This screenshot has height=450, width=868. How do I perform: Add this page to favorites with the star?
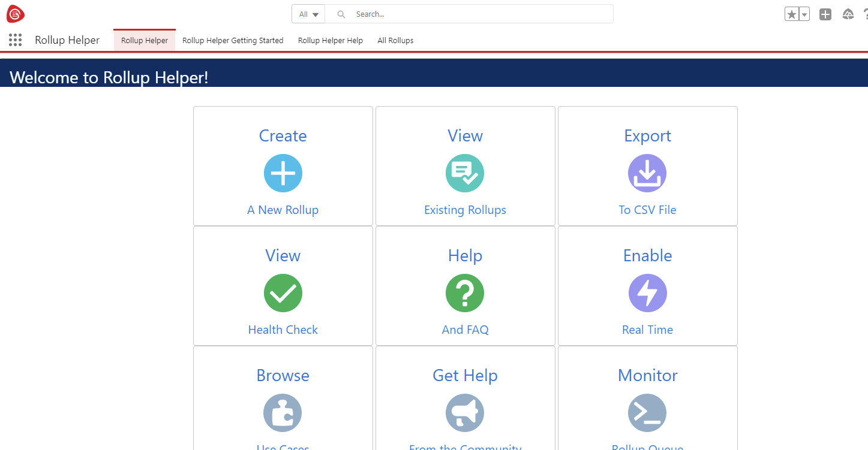792,14
